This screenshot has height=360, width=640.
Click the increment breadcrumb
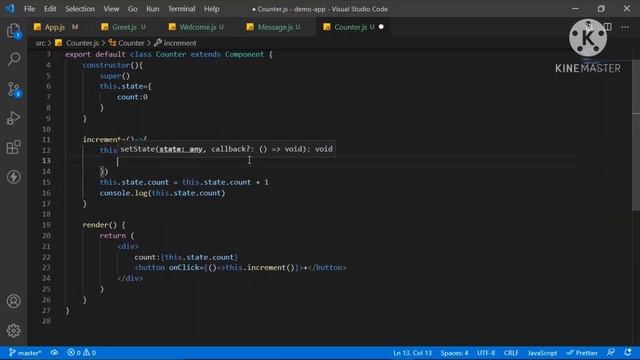(x=180, y=43)
